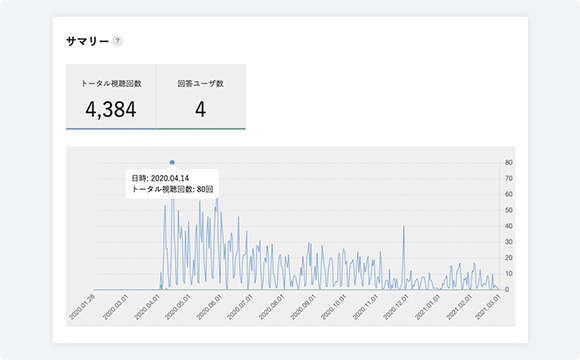Image resolution: width=580 pixels, height=360 pixels.
Task: Click tooltip line トータル視聴回数: 80回
Action: coord(172,189)
